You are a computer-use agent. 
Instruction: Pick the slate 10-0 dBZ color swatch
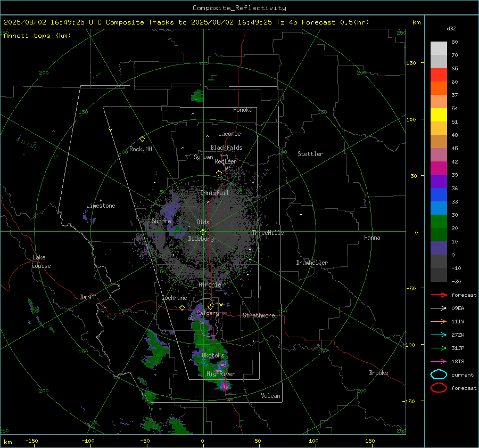click(x=439, y=248)
